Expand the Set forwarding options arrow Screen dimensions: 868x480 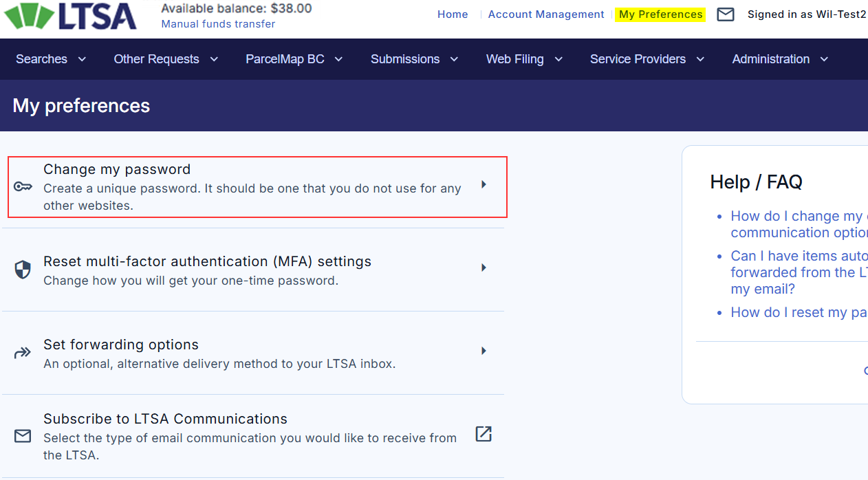[484, 351]
